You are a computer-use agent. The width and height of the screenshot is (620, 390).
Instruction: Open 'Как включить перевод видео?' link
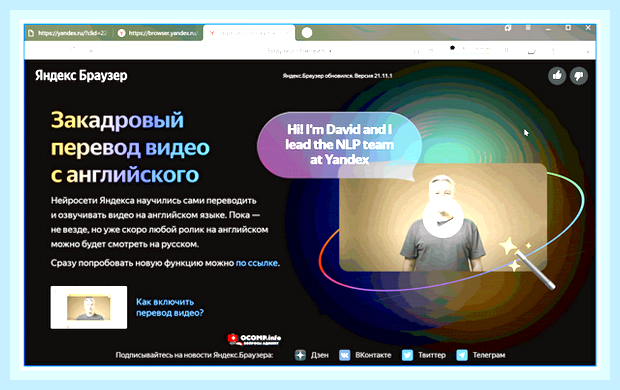click(x=170, y=307)
